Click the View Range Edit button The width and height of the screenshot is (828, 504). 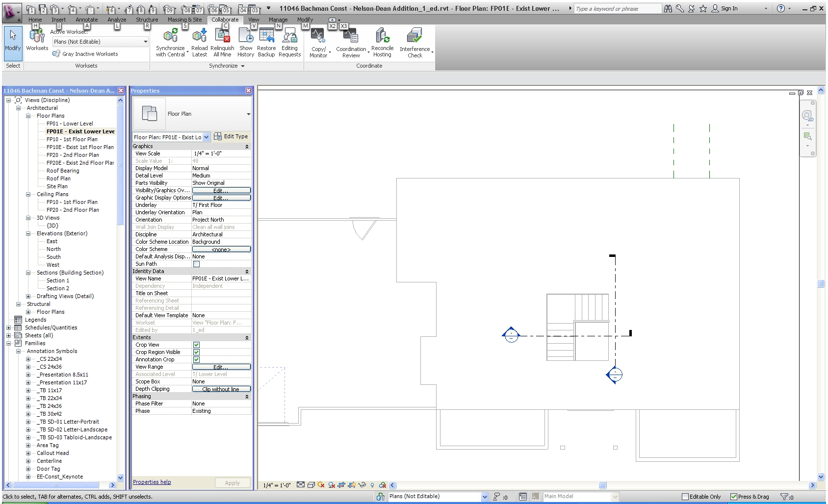point(221,367)
